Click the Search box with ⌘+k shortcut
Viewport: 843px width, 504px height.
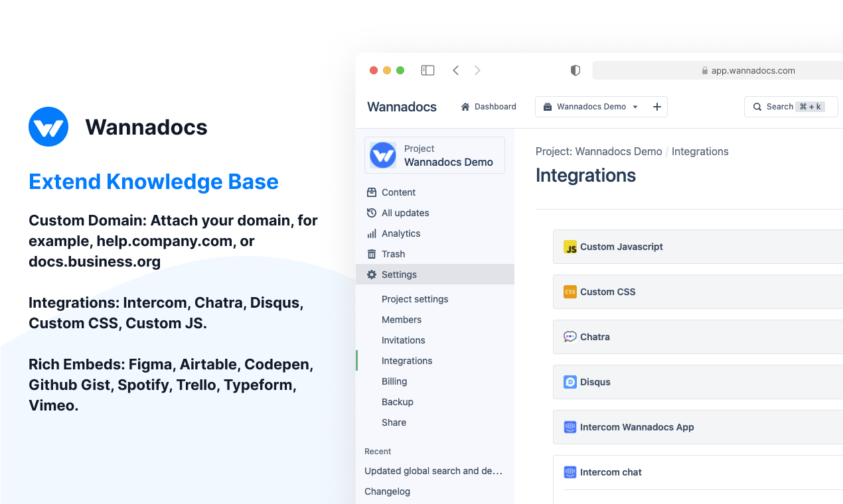click(x=791, y=107)
